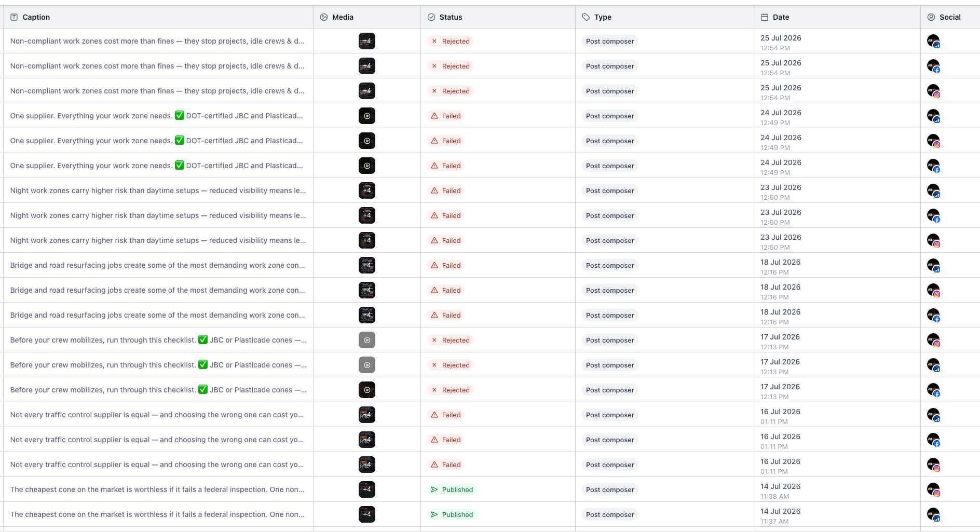Click Post composer tag on 25 Jul LinkedIn row
This screenshot has height=532, width=980.
pyautogui.click(x=610, y=41)
